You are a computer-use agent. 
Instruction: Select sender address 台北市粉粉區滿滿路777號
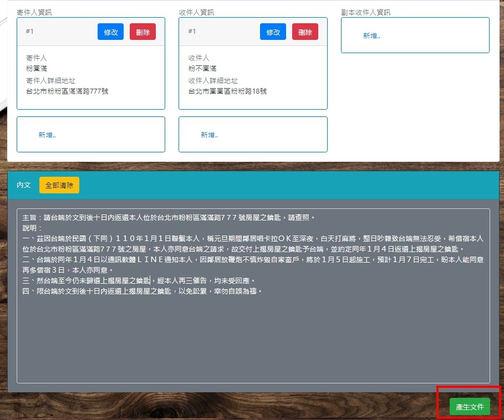click(x=67, y=91)
